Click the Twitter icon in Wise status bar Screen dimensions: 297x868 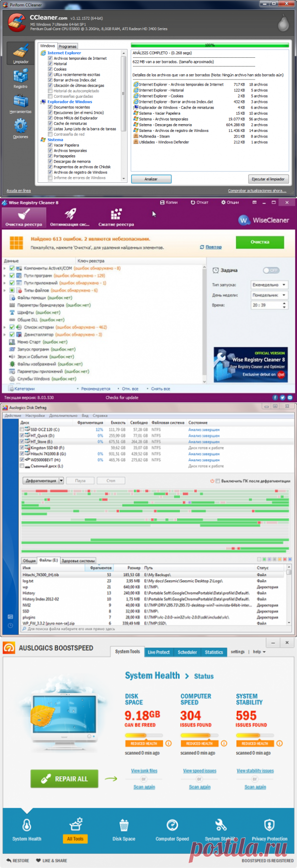283,397
